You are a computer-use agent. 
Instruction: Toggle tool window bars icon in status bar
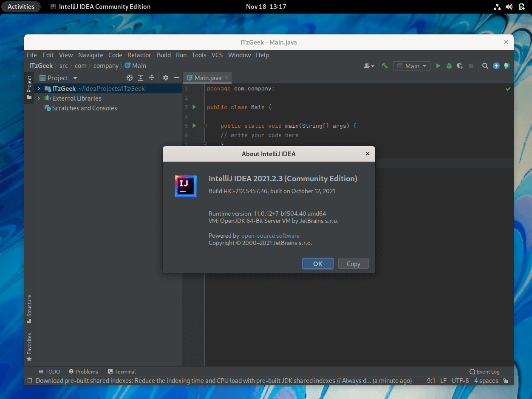[x=29, y=381]
